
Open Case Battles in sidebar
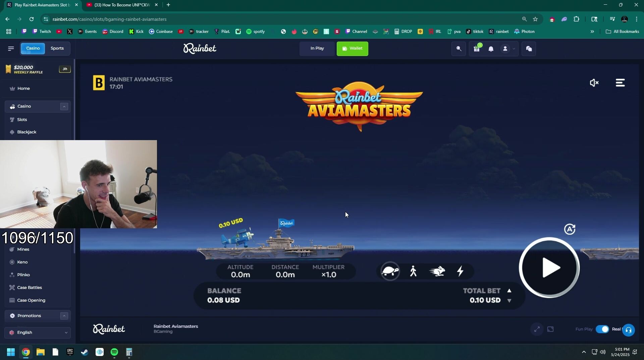[x=30, y=288]
